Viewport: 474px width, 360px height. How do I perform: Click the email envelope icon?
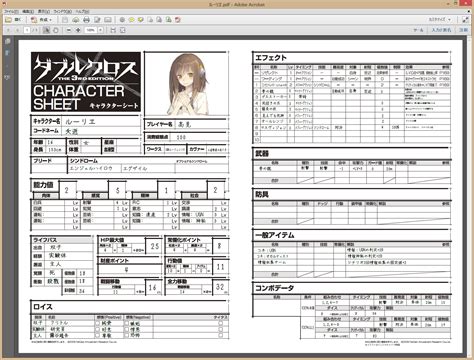click(107, 20)
